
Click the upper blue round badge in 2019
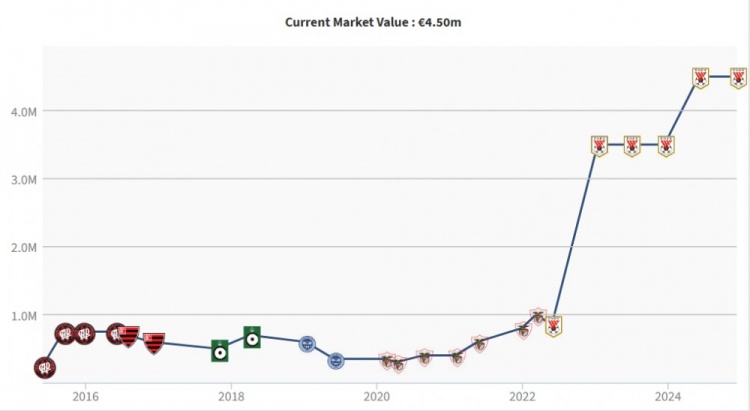(x=308, y=344)
